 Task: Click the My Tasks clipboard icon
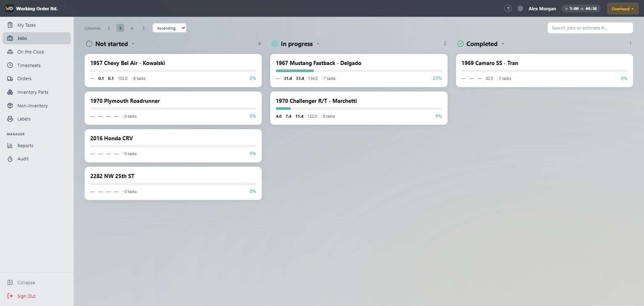[x=10, y=25]
